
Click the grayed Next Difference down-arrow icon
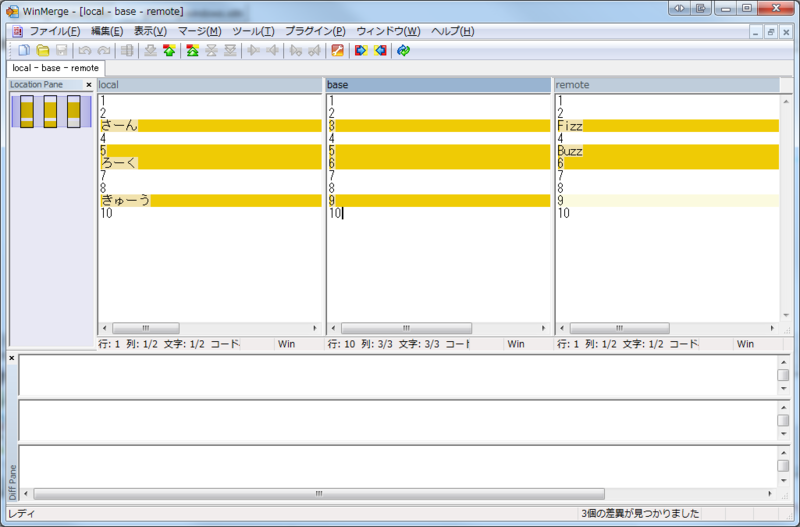point(150,50)
